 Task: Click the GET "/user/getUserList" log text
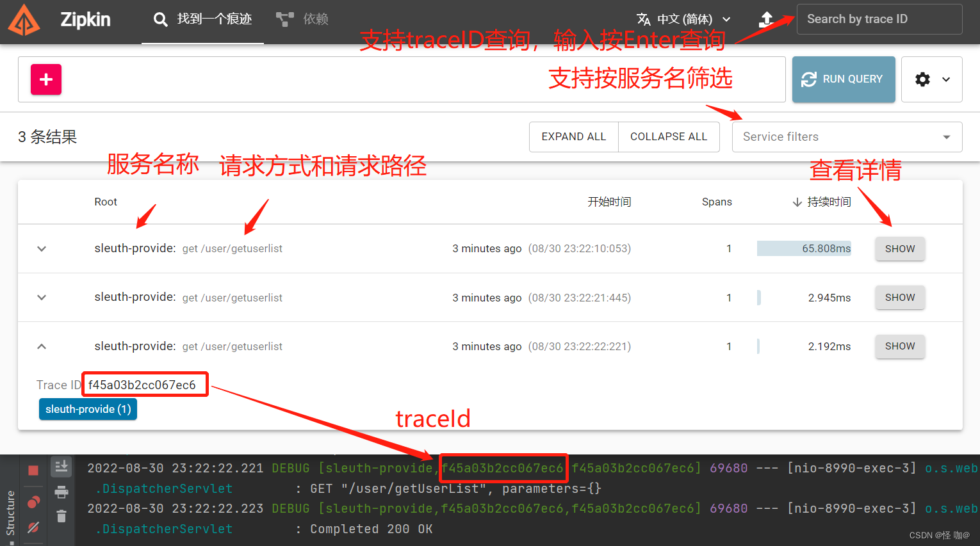click(402, 489)
